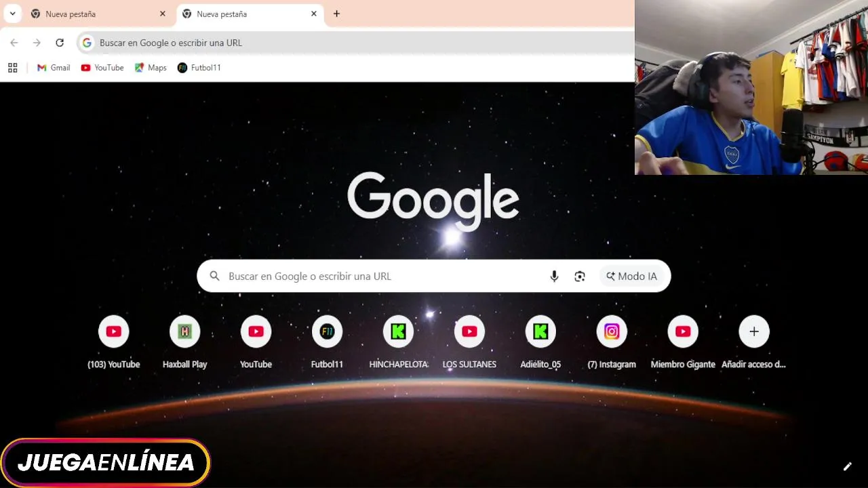Screen dimensions: 868x488
Task: Customize page with the pencil icon
Action: tap(847, 466)
